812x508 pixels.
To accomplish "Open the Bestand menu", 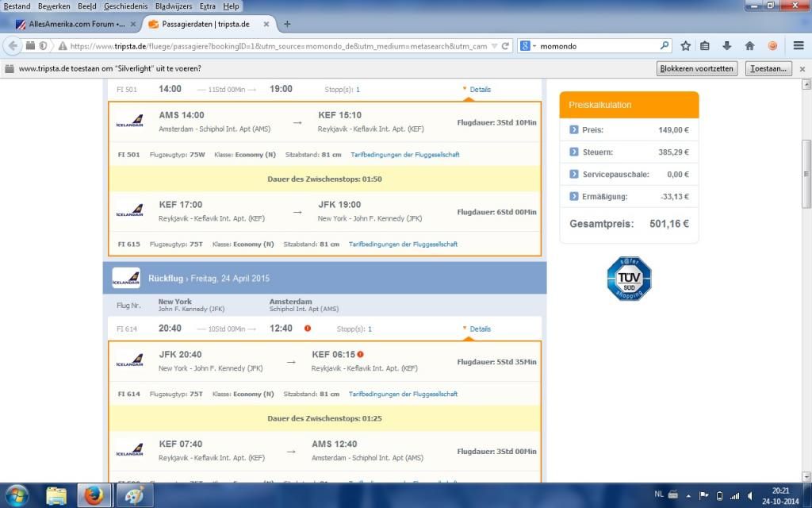I will pos(17,6).
